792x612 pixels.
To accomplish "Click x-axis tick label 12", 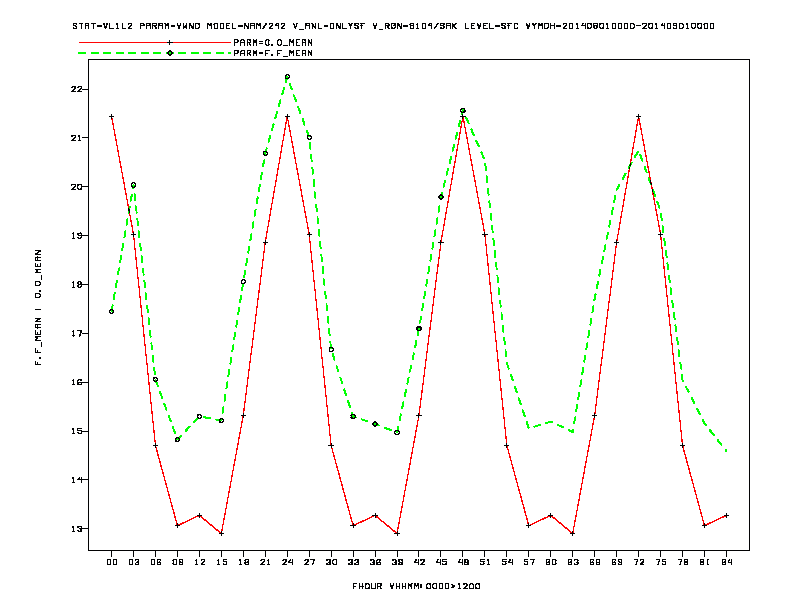I will 200,562.
